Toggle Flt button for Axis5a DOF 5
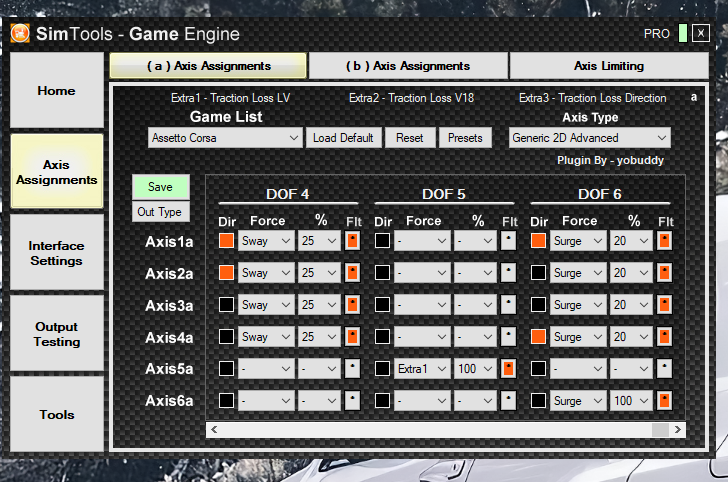This screenshot has width=728, height=482. (508, 369)
